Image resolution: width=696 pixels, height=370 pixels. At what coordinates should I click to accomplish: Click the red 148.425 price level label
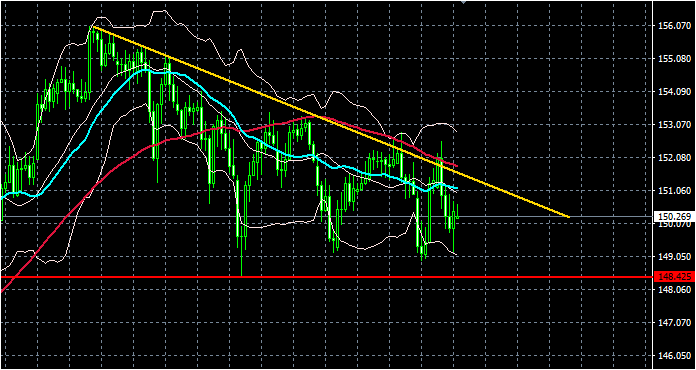(673, 277)
